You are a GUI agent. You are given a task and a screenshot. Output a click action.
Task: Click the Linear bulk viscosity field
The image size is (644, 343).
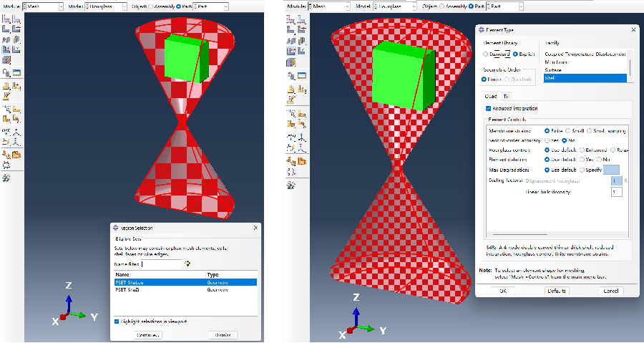click(x=617, y=192)
